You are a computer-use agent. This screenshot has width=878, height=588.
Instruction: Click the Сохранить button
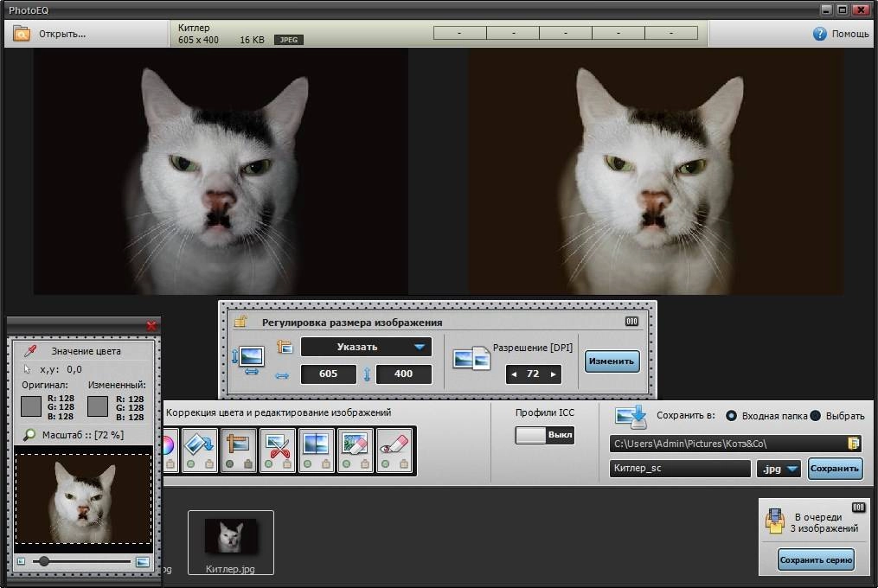[835, 469]
